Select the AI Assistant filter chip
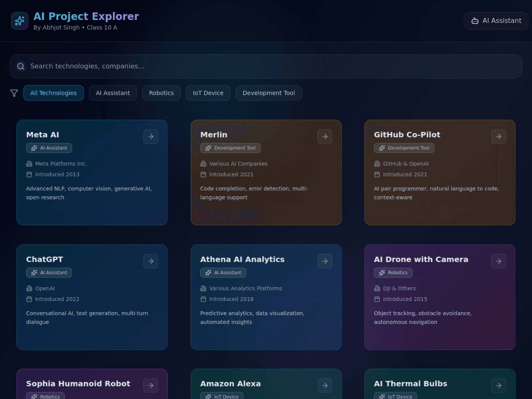Viewport: 532px width, 399px height. pyautogui.click(x=113, y=93)
